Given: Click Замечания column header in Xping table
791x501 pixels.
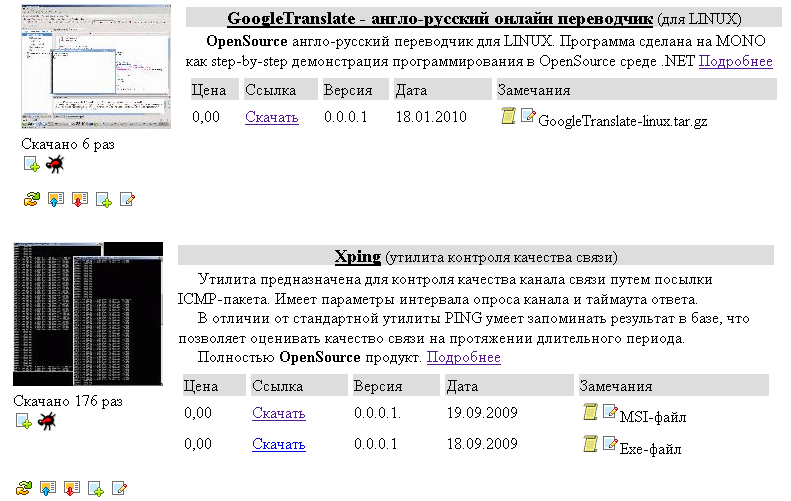Looking at the screenshot, I should tap(673, 386).
